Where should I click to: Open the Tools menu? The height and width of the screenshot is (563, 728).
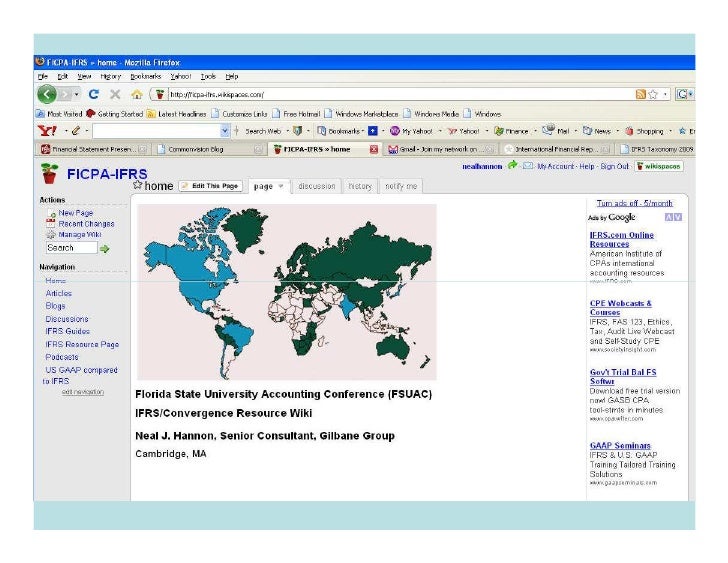coord(208,77)
